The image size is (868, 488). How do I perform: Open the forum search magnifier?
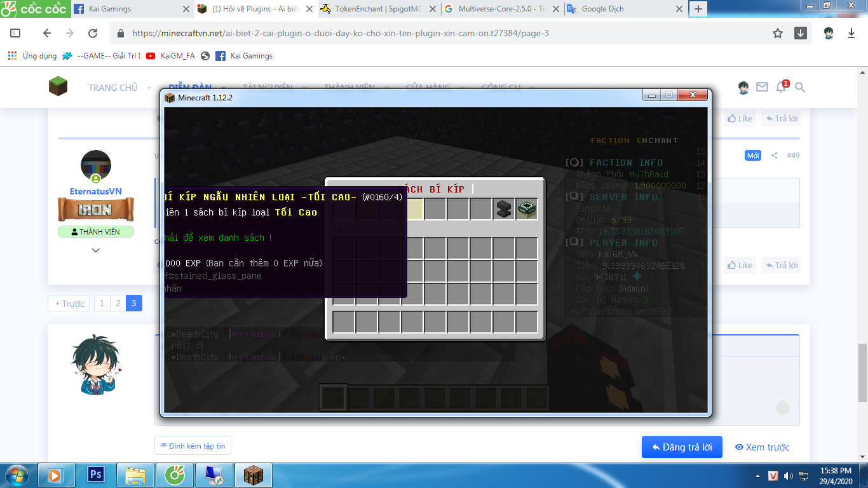800,87
